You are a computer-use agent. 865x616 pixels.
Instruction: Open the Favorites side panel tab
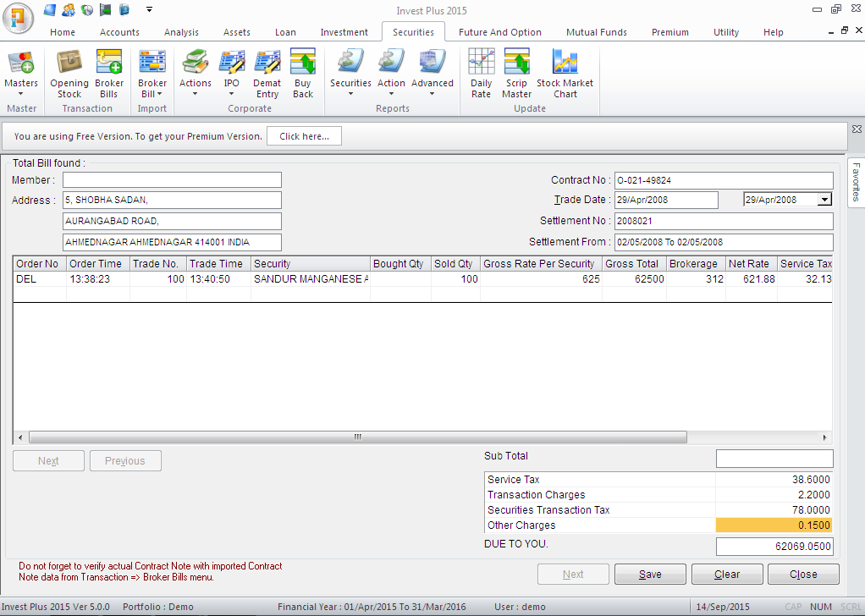pyautogui.click(x=856, y=183)
